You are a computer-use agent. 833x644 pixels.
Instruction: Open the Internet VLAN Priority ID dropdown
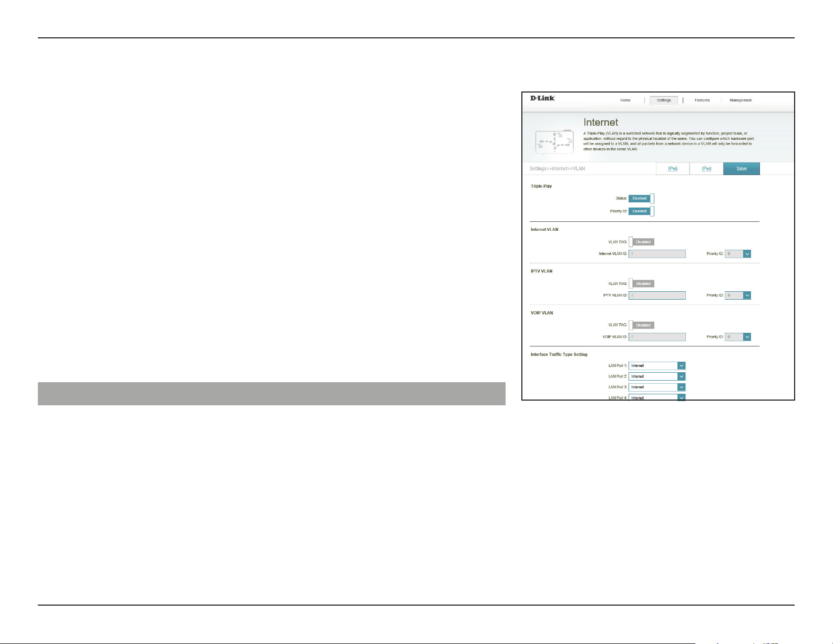point(738,254)
